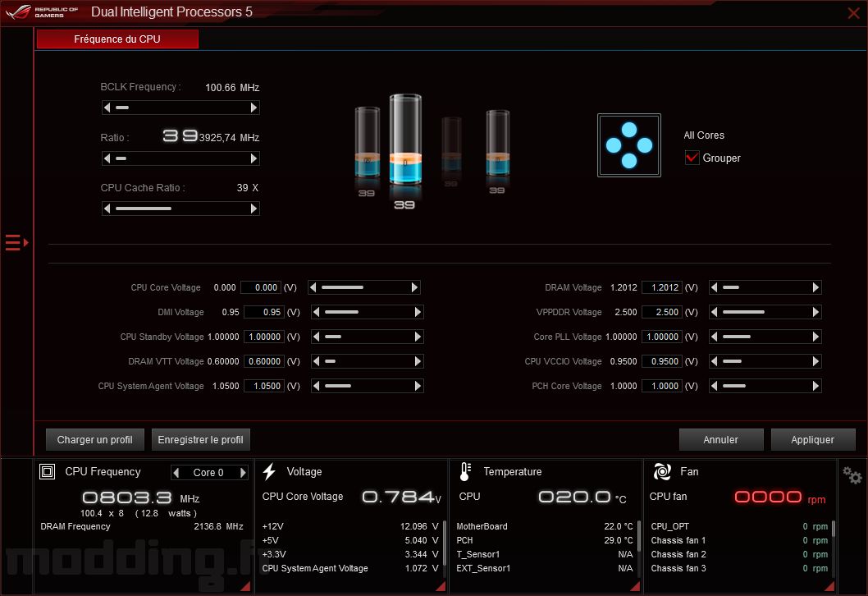Select the all-cores four-dot grouping icon
Screen dimensions: 868x596
(x=629, y=145)
